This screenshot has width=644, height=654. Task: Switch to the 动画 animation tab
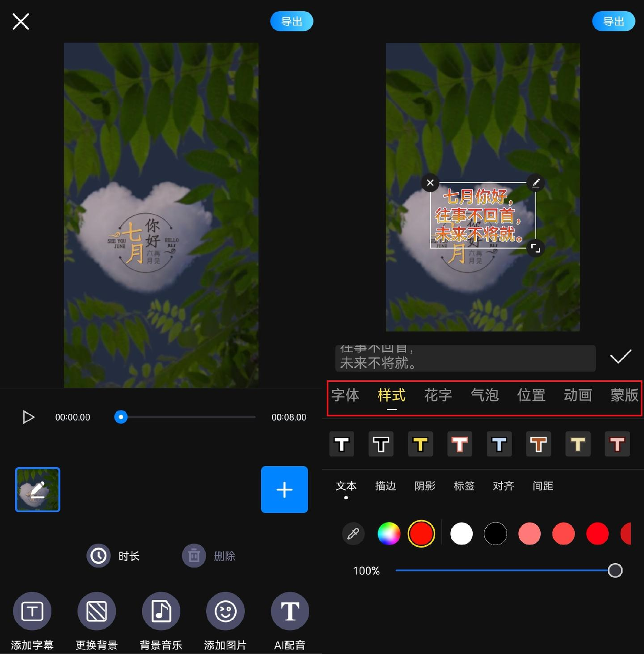pos(577,395)
